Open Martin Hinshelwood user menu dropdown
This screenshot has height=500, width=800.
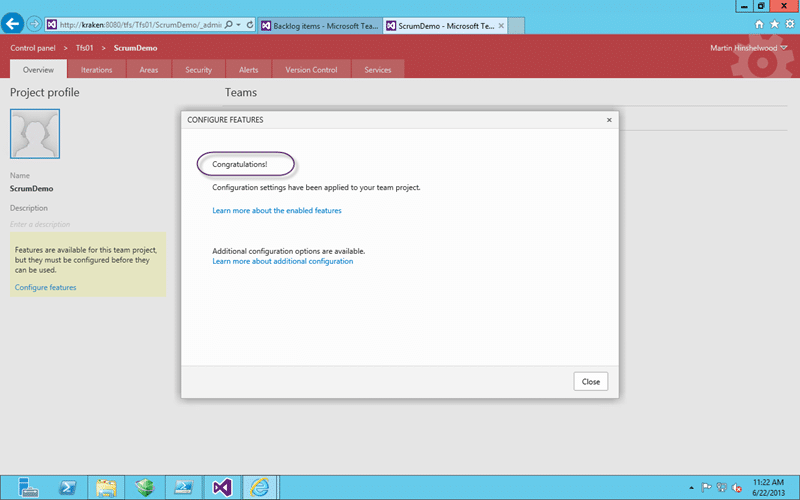pos(748,48)
